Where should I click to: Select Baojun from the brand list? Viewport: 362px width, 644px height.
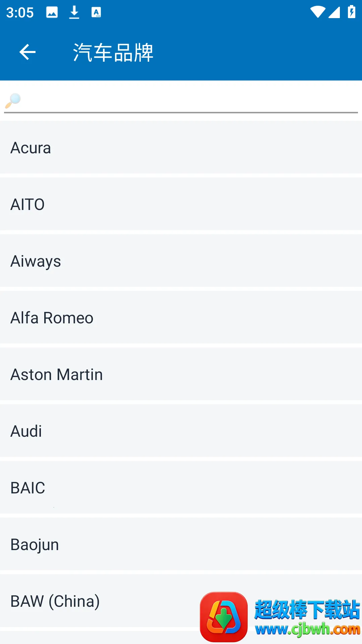(181, 544)
